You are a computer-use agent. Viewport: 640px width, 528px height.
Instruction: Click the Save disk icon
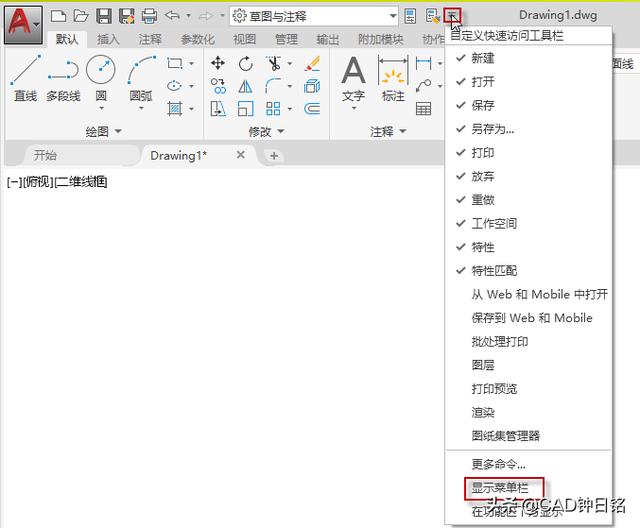pyautogui.click(x=104, y=16)
